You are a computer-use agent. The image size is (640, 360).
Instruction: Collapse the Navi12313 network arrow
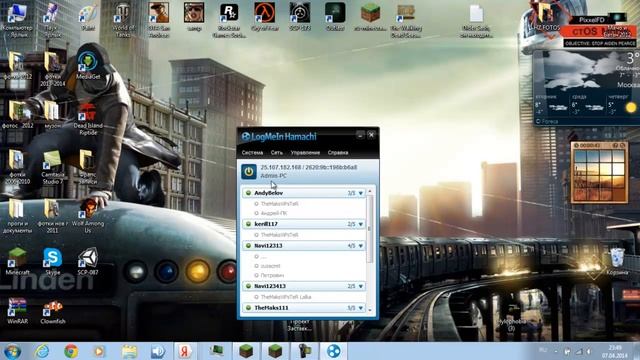[361, 246]
